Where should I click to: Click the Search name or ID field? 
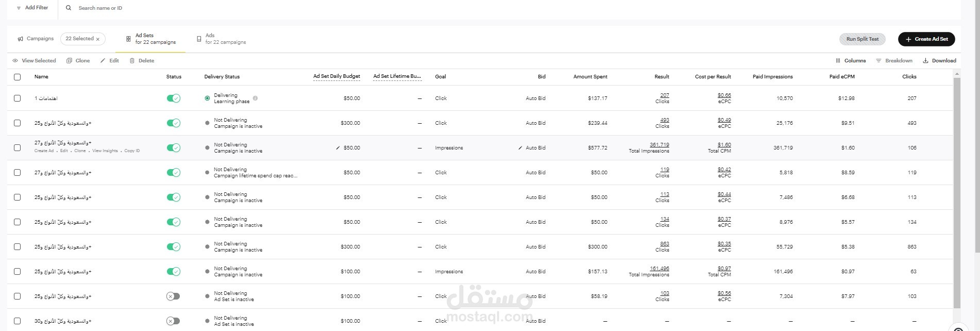155,8
